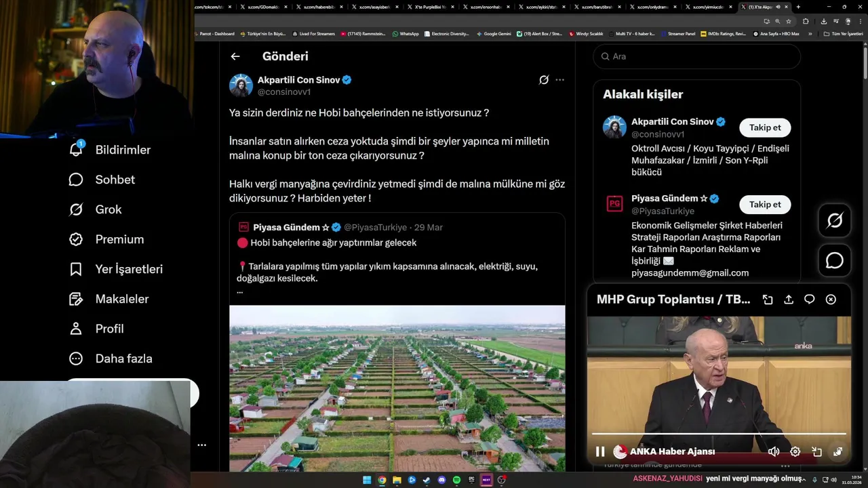This screenshot has width=868, height=488.
Task: Open Akpartili Con Sinov avatar in post
Action: (241, 85)
